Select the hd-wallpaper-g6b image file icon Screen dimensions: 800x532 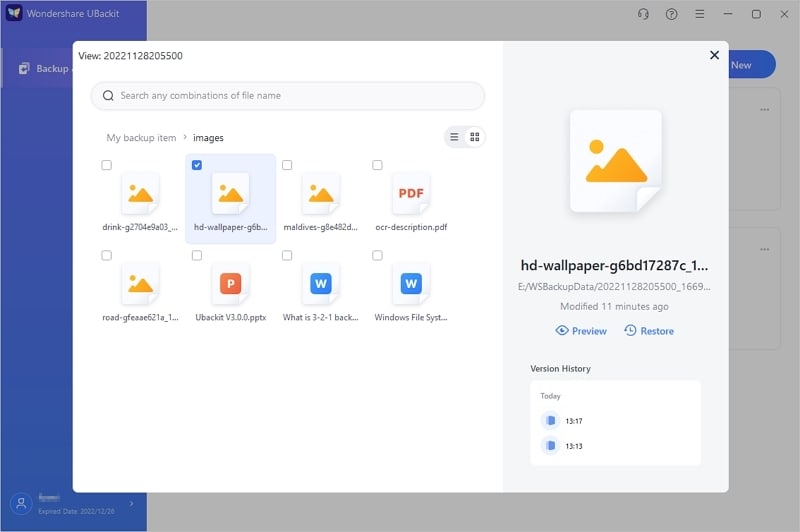[x=231, y=194]
